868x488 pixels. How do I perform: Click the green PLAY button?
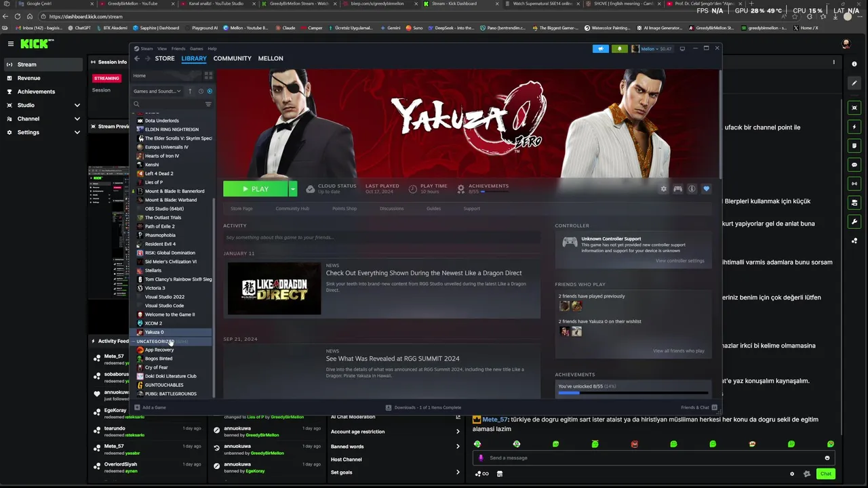[x=256, y=189]
